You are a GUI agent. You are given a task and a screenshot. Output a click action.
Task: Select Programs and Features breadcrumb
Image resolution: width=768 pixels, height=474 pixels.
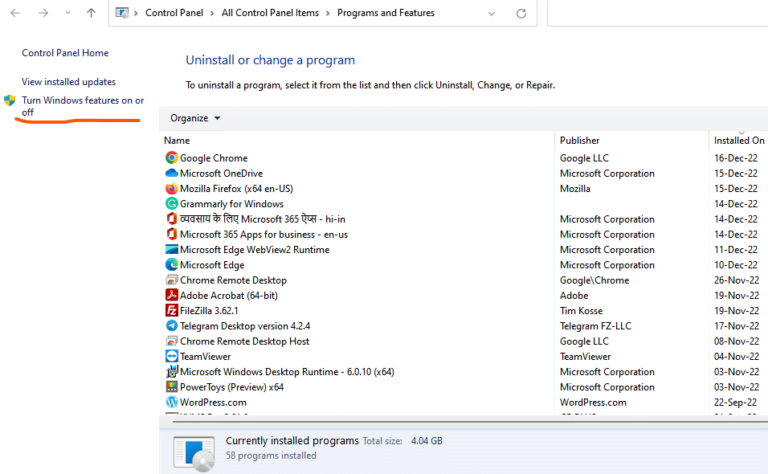(385, 13)
